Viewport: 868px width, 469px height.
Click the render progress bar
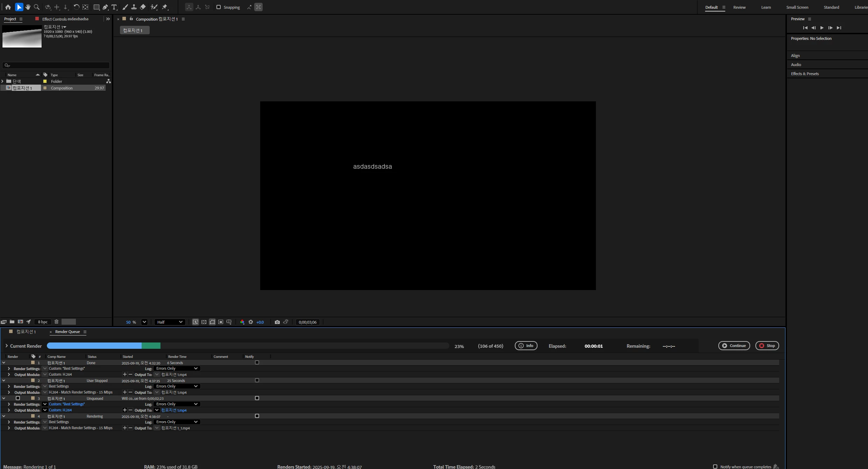tap(248, 346)
